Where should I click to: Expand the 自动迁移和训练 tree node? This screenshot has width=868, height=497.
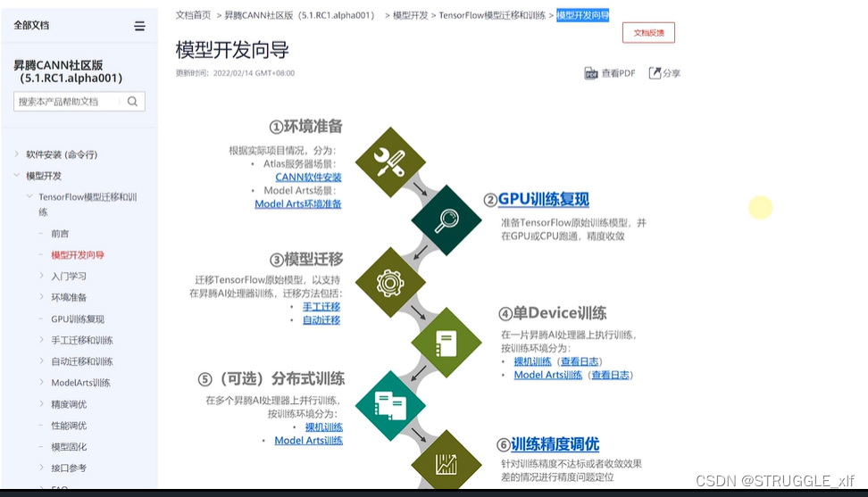coord(42,361)
